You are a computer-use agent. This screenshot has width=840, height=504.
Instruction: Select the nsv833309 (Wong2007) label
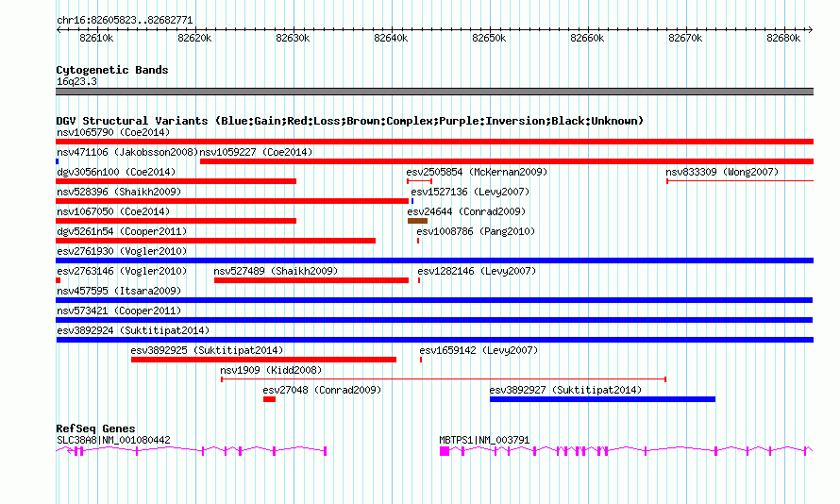coord(722,172)
